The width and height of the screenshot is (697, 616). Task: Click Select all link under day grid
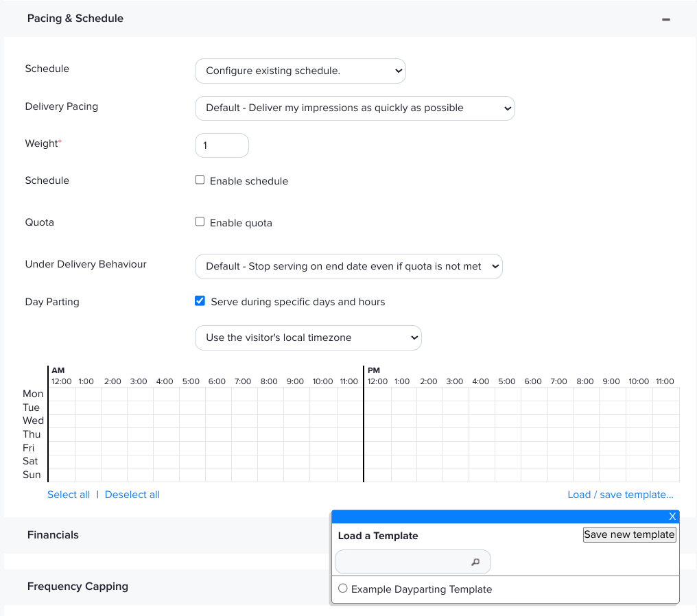69,495
